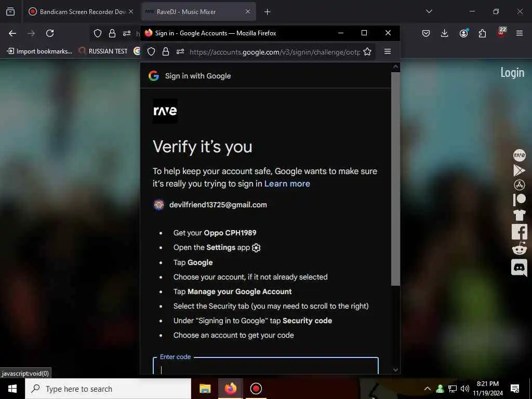Click the popup scrollbar down arrow

[395, 370]
